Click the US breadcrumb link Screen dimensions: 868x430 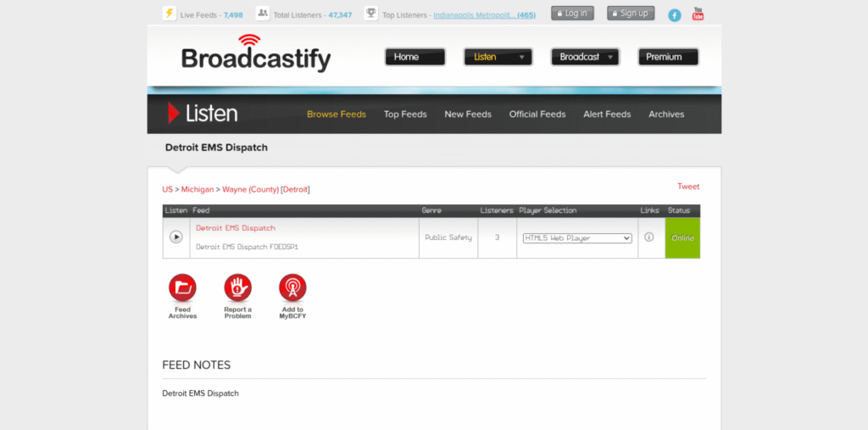167,189
